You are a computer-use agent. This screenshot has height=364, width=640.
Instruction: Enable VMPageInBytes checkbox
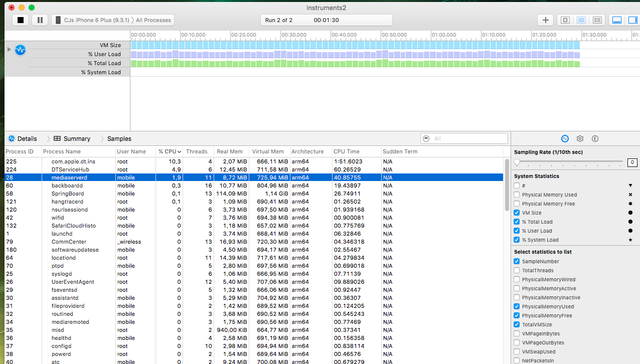(517, 333)
